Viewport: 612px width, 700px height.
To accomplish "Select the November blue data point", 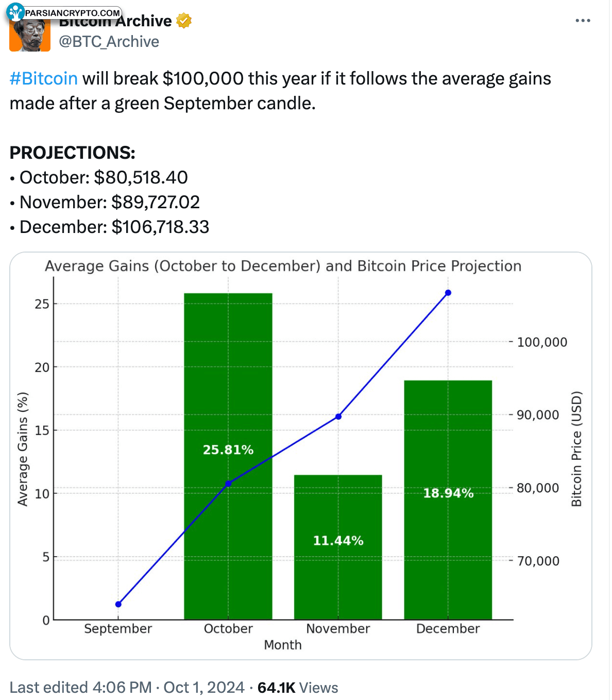I will coord(338,416).
